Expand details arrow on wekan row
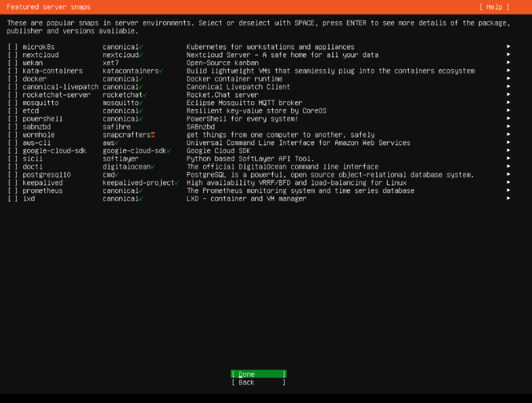This screenshot has height=403, width=532. coord(508,62)
